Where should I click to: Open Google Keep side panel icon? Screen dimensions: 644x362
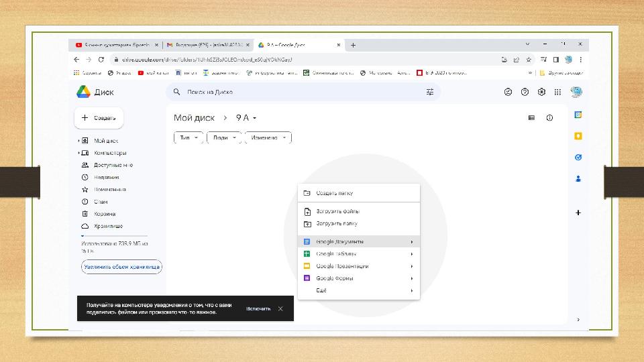click(578, 136)
